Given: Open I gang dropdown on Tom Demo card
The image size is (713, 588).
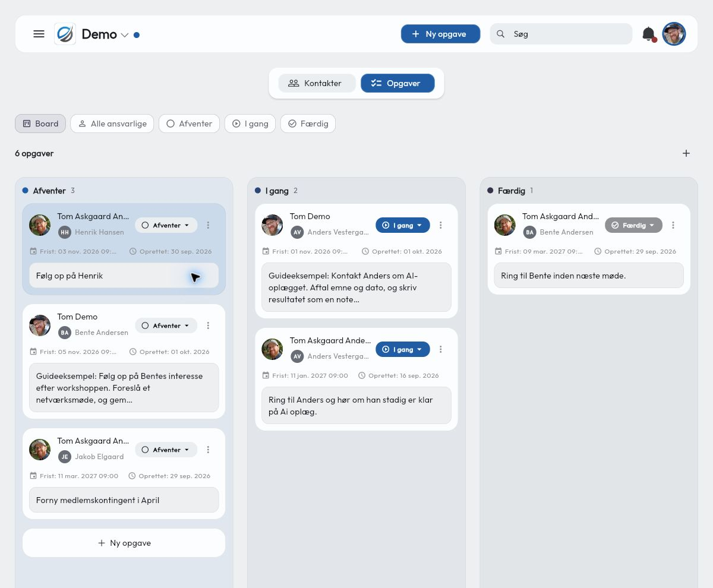Looking at the screenshot, I should pos(402,225).
